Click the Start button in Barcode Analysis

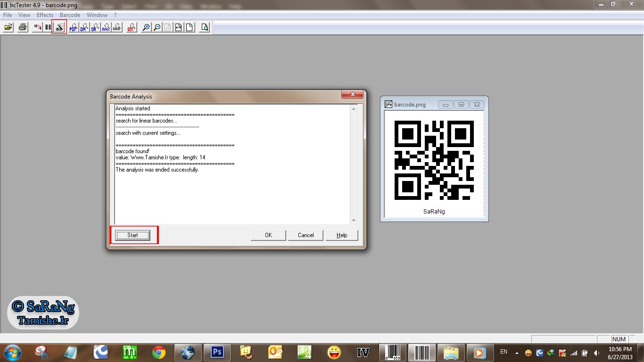point(132,235)
